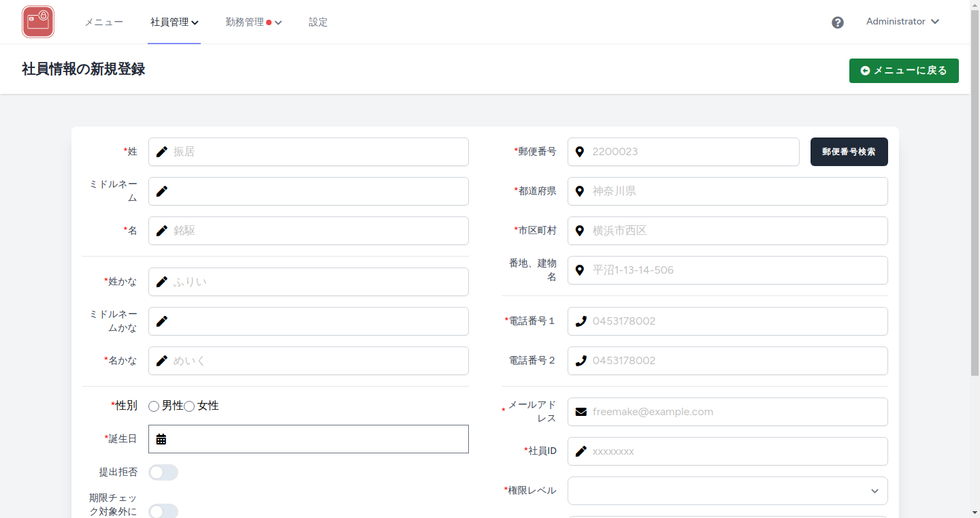Select the 男性 radio button

click(154, 406)
